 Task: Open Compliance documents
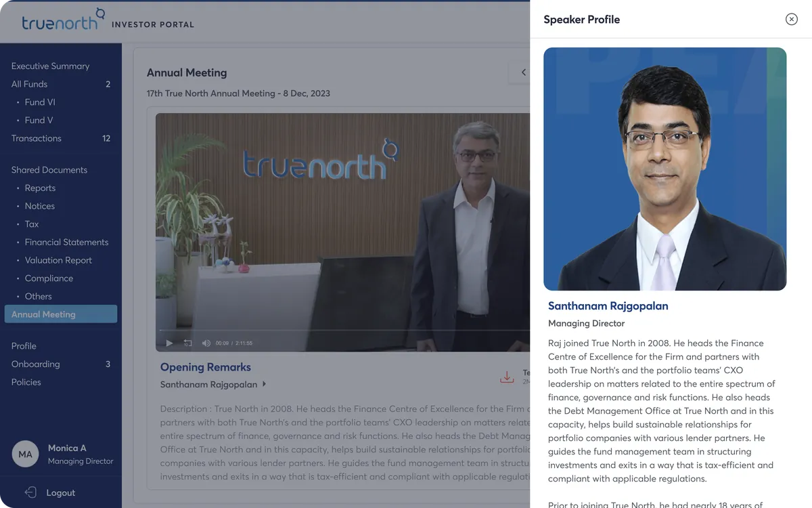pos(49,278)
